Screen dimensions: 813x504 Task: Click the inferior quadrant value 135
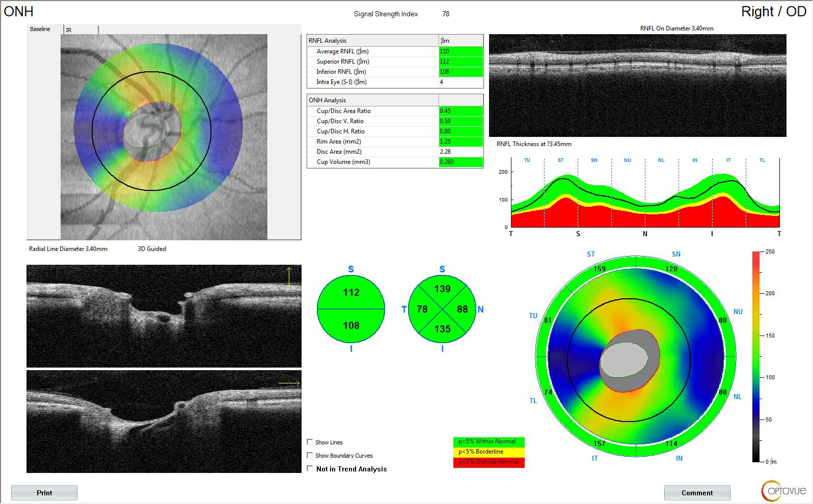pos(442,329)
